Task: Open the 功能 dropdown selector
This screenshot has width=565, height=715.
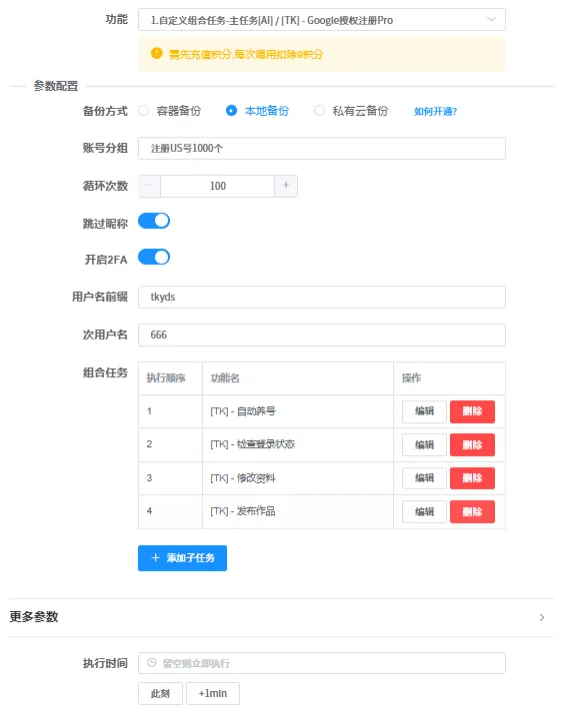Action: point(321,20)
